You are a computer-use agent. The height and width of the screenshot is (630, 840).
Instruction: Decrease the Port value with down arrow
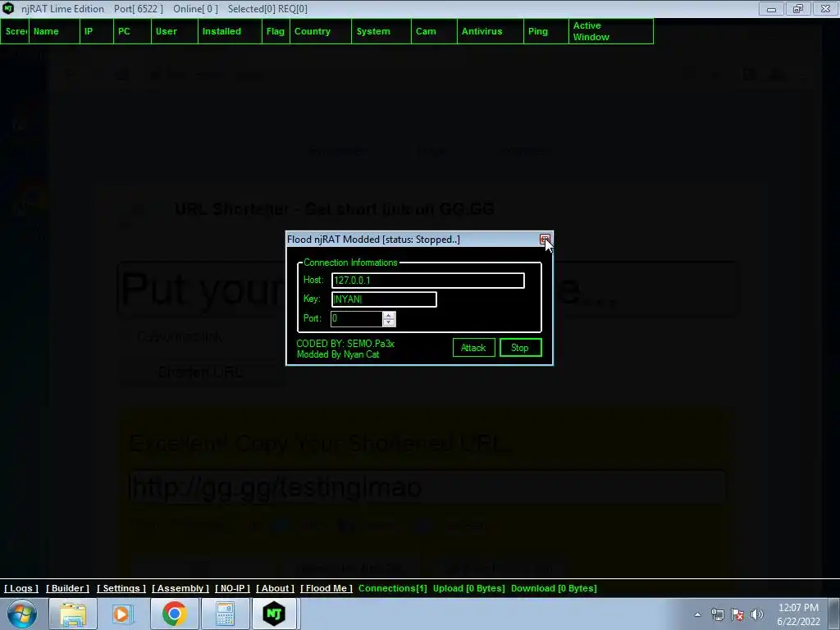[x=389, y=322]
